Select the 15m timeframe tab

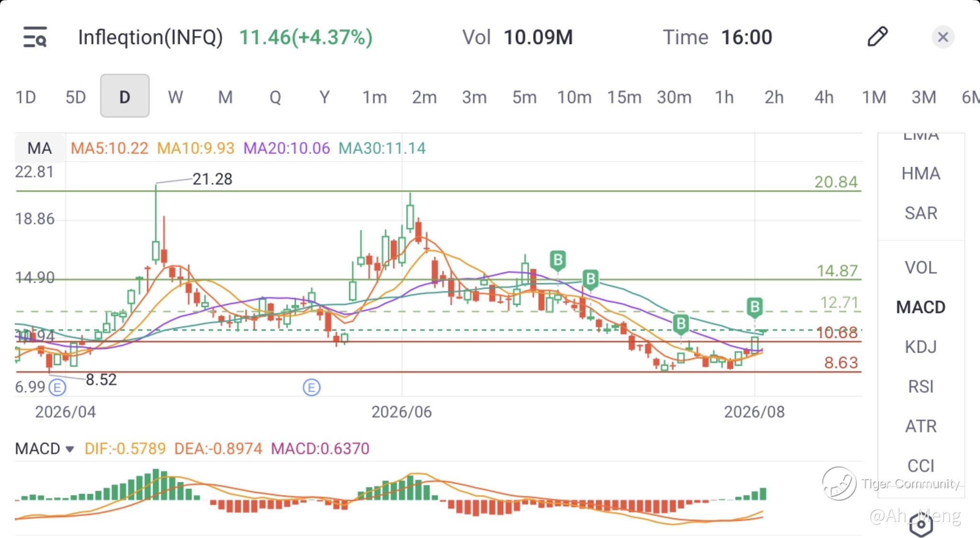tap(624, 97)
